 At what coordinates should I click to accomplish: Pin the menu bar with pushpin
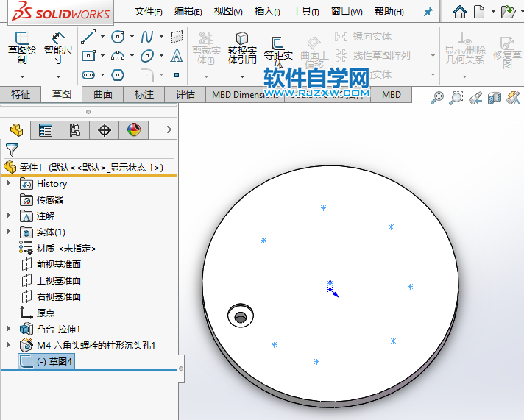click(428, 12)
